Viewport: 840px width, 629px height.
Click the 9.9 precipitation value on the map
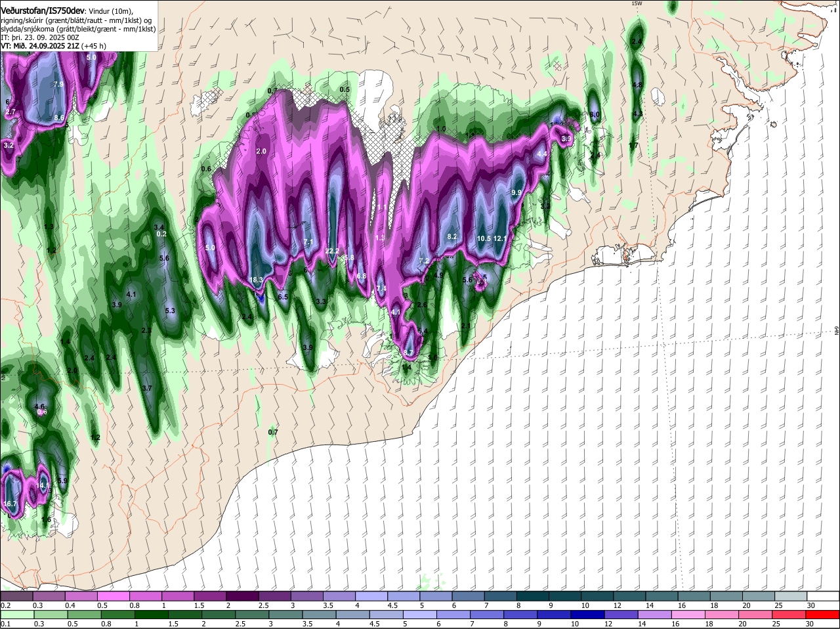[516, 192]
